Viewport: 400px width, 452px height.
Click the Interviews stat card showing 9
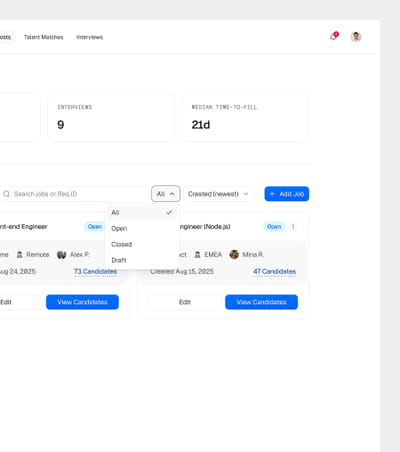tap(111, 118)
